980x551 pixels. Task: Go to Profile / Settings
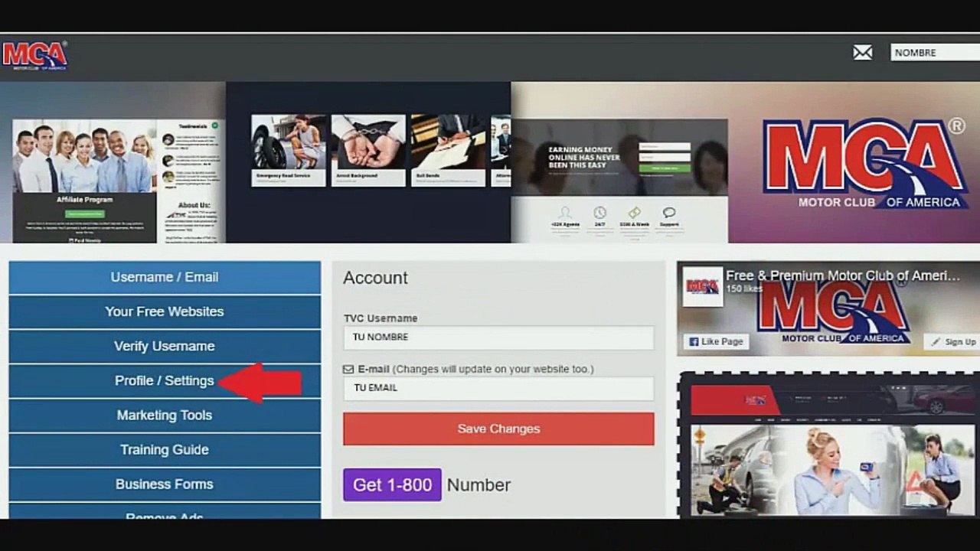[165, 380]
